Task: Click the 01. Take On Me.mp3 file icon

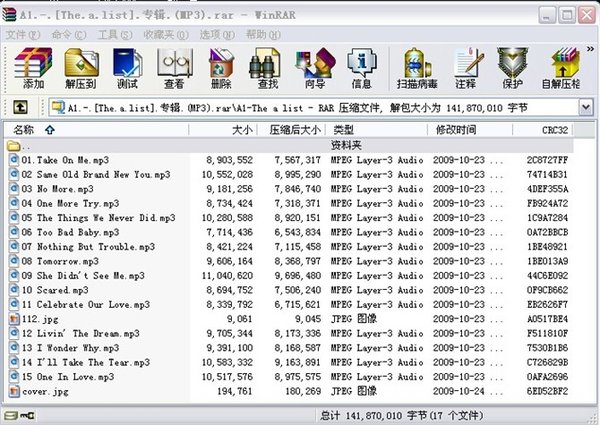Action: [x=15, y=160]
